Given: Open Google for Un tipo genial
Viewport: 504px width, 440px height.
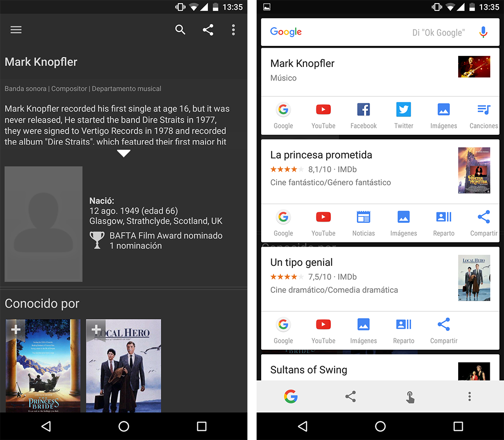Looking at the screenshot, I should point(283,330).
